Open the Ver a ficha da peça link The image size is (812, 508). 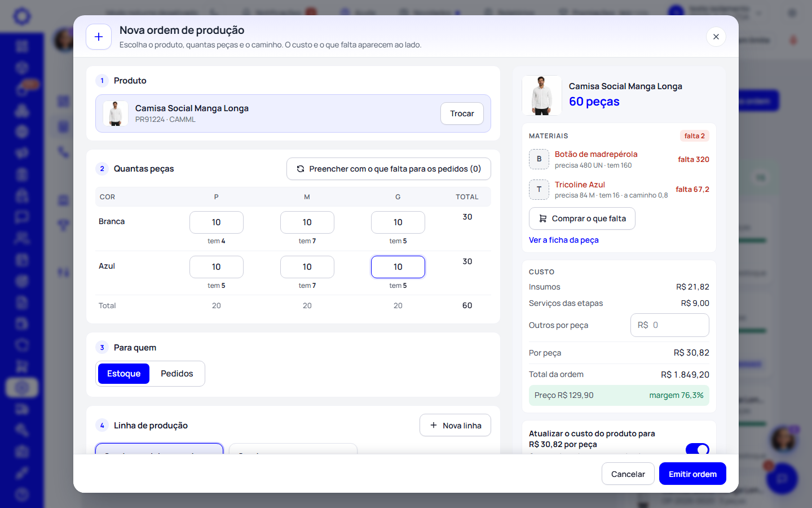[x=564, y=240]
